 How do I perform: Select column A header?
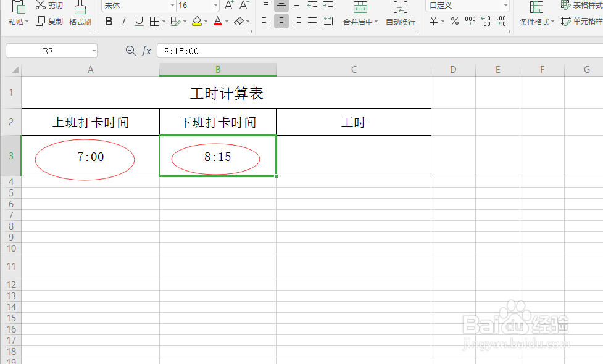[x=90, y=70]
